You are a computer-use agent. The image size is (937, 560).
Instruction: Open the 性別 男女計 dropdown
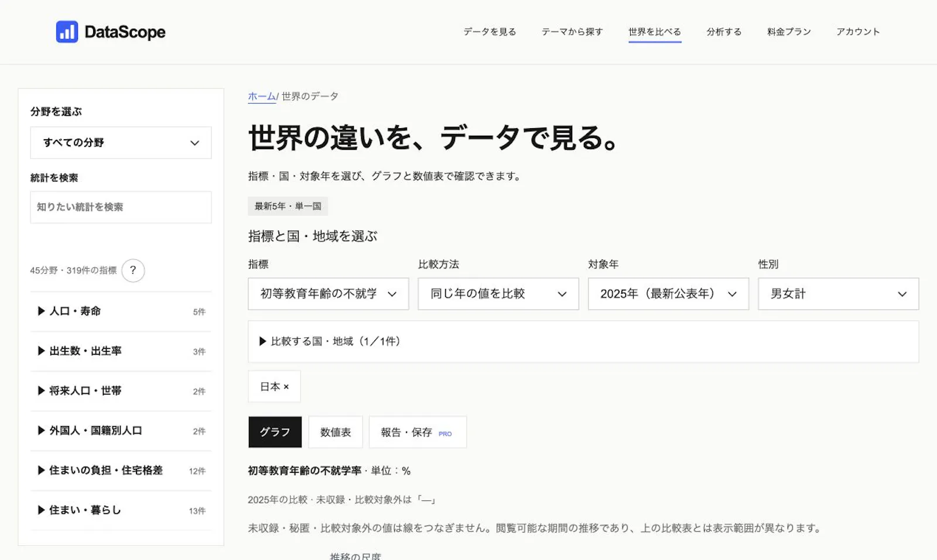[838, 294]
